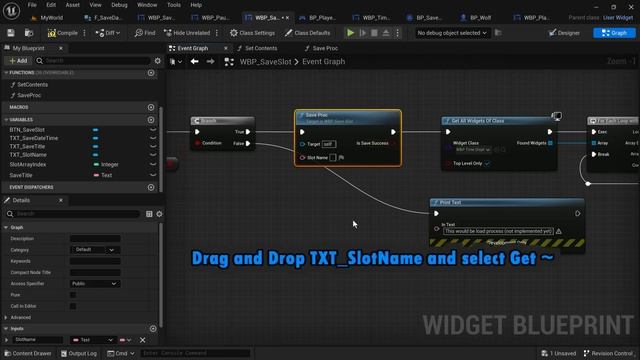Viewport: 640px width, 360px height.
Task: Add a new variable with plus icon
Action: [x=151, y=120]
